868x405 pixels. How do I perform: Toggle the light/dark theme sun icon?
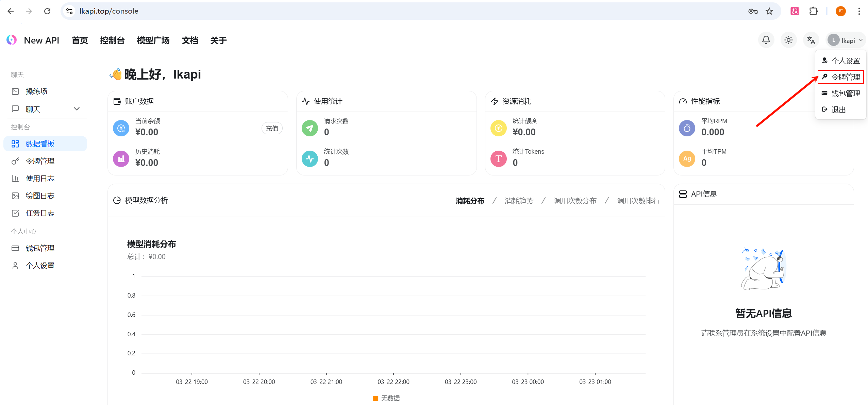(x=788, y=40)
